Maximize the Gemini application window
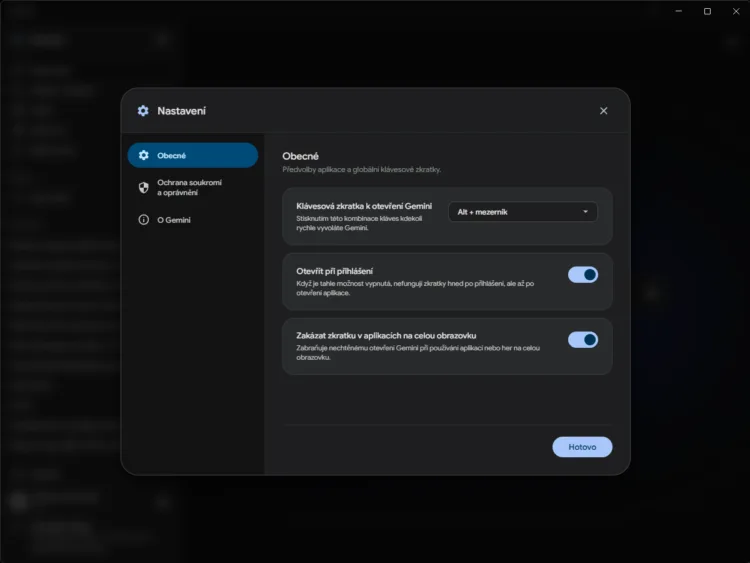750x563 pixels. [707, 11]
